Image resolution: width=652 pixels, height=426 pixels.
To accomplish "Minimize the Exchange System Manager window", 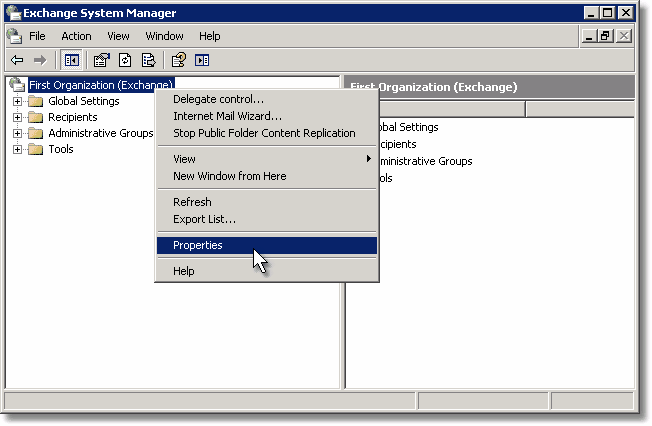I will pyautogui.click(x=590, y=12).
